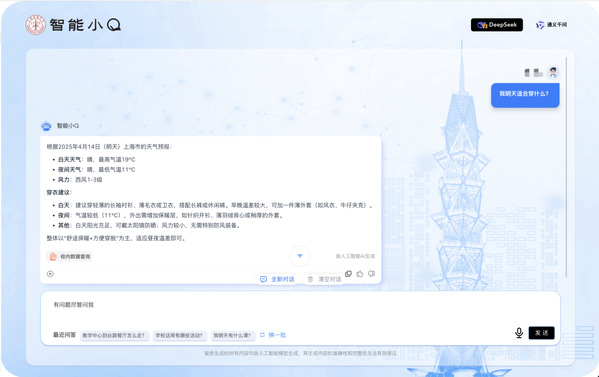Refresh suggestions with 换一批

[273, 335]
